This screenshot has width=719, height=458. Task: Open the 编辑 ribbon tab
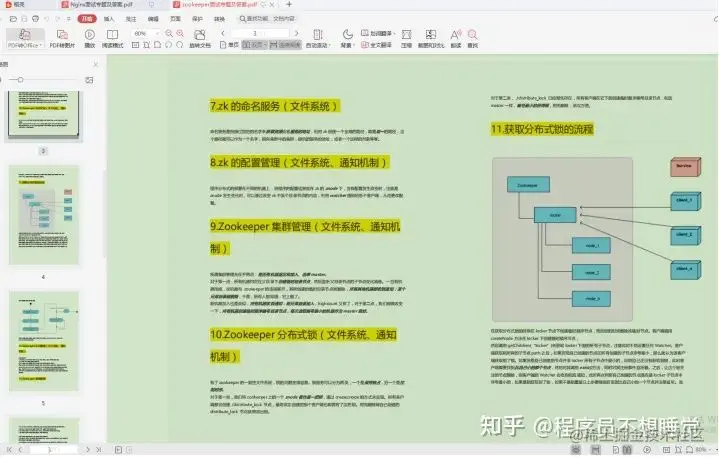tap(153, 19)
